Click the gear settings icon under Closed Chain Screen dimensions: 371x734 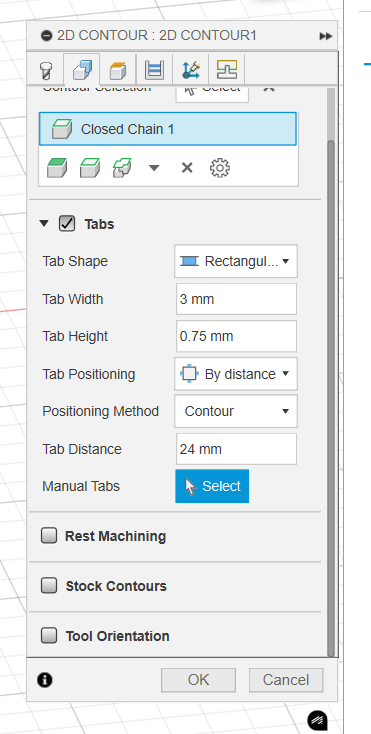click(x=219, y=168)
